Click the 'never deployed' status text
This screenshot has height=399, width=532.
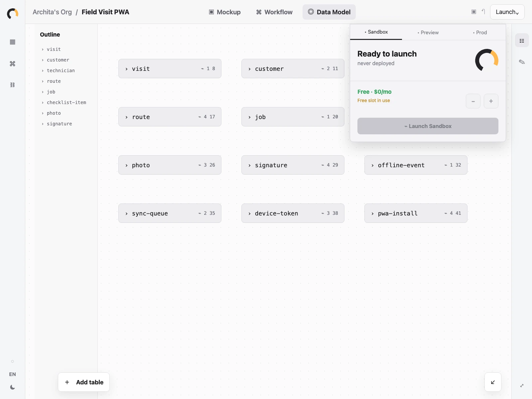(376, 63)
